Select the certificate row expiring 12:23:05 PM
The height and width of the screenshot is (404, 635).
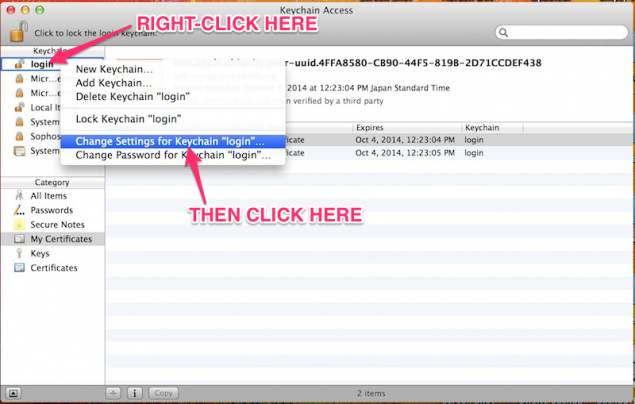click(x=370, y=153)
